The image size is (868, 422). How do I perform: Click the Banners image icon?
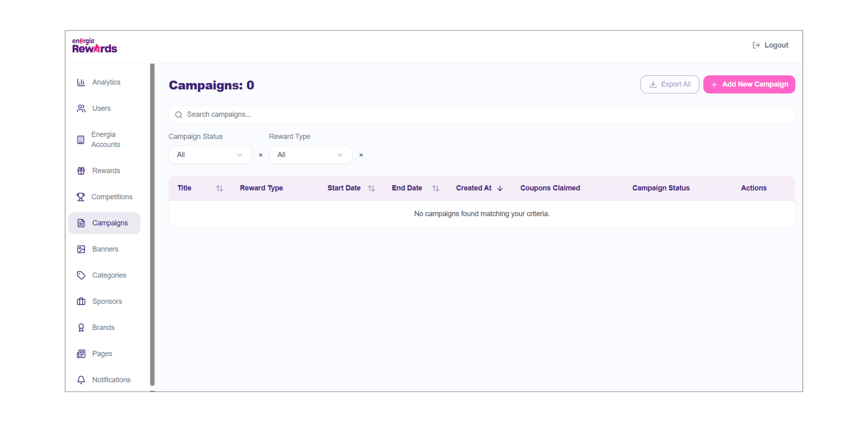81,249
